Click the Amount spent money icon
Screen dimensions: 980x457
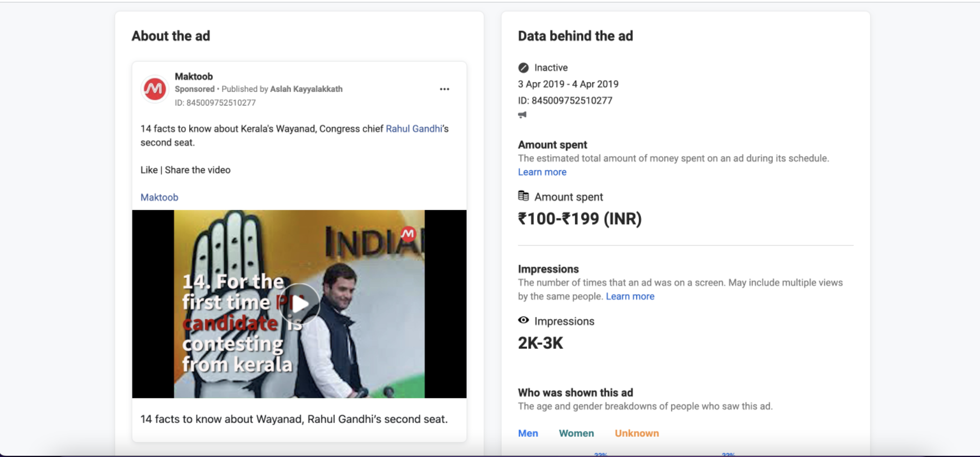click(523, 196)
